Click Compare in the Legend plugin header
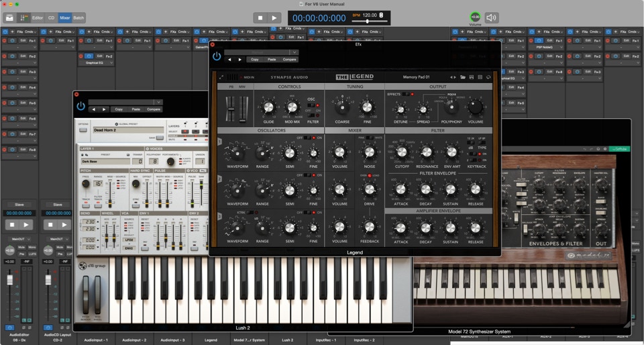Viewport: 644px width, 345px height. pos(289,59)
